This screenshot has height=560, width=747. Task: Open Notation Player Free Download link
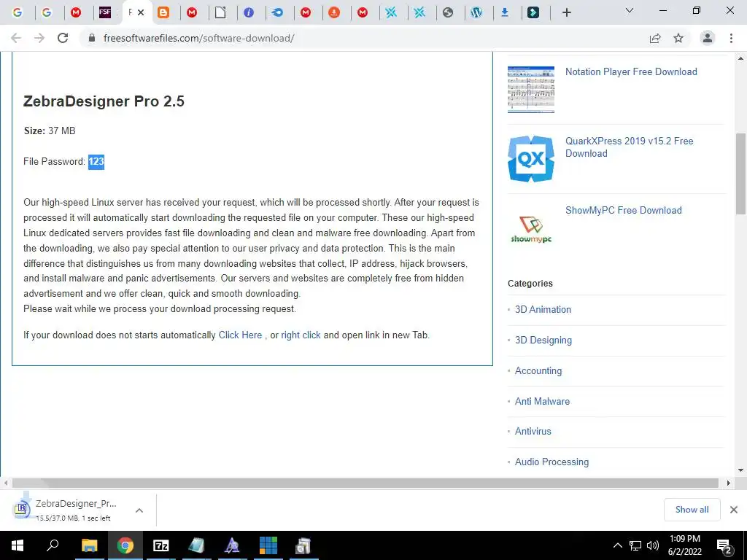[x=631, y=71]
